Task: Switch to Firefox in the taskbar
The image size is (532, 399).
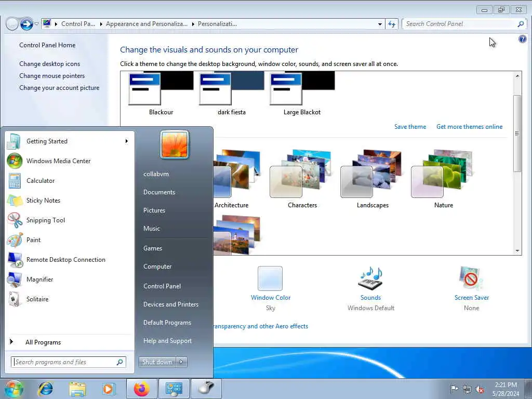Action: pos(142,389)
